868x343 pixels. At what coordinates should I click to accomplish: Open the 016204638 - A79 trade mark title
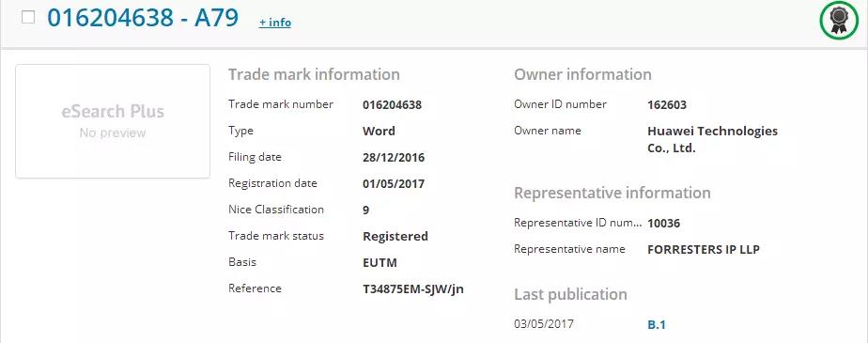pos(143,18)
